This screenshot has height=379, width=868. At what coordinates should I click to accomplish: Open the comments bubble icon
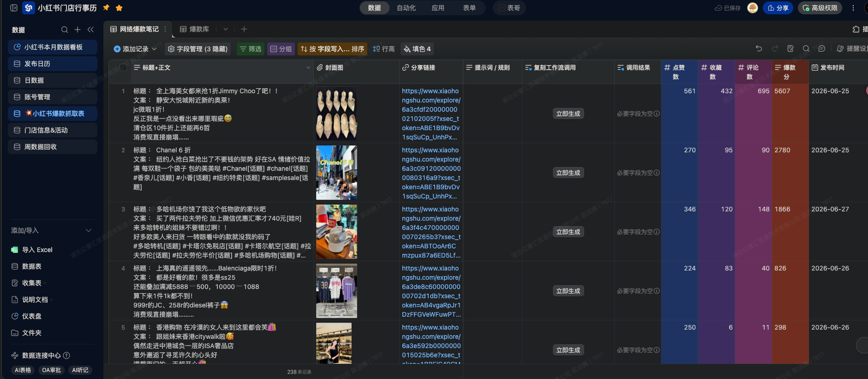(x=822, y=48)
